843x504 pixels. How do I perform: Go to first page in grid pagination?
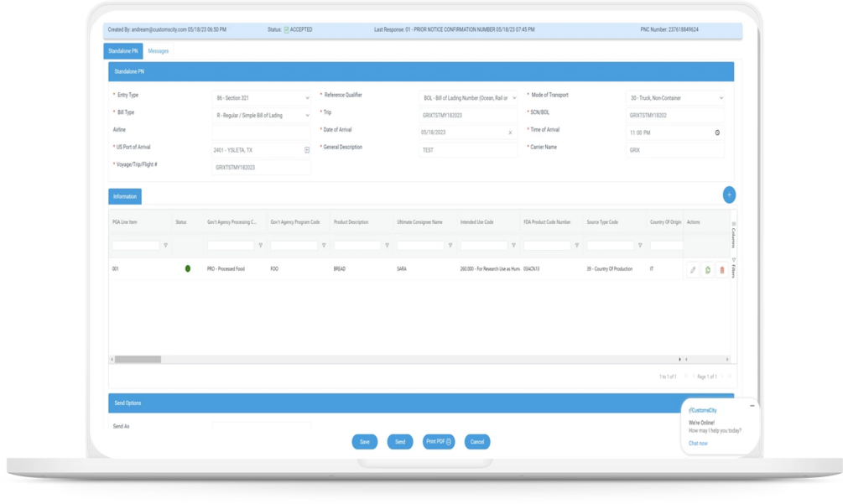[x=685, y=377]
